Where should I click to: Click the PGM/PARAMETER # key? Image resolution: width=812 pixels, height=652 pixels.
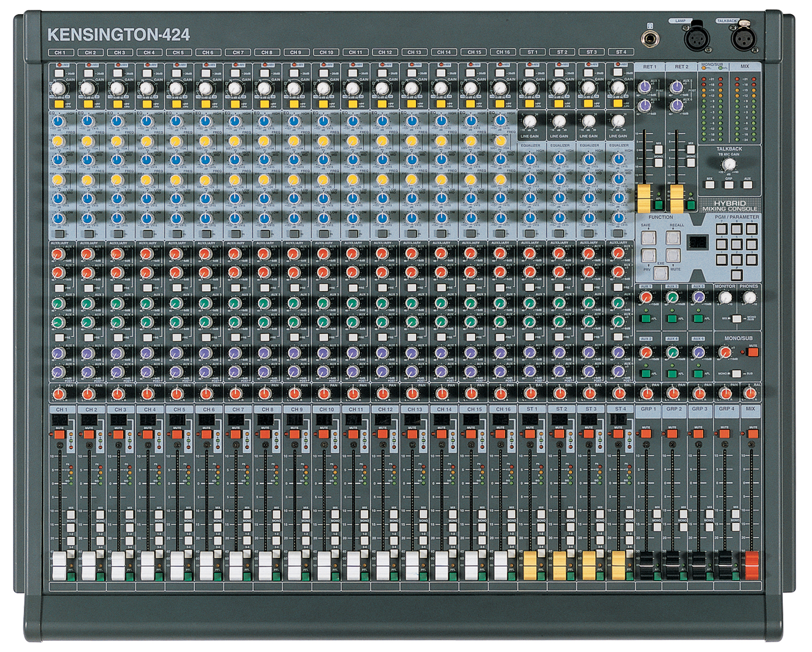click(736, 274)
